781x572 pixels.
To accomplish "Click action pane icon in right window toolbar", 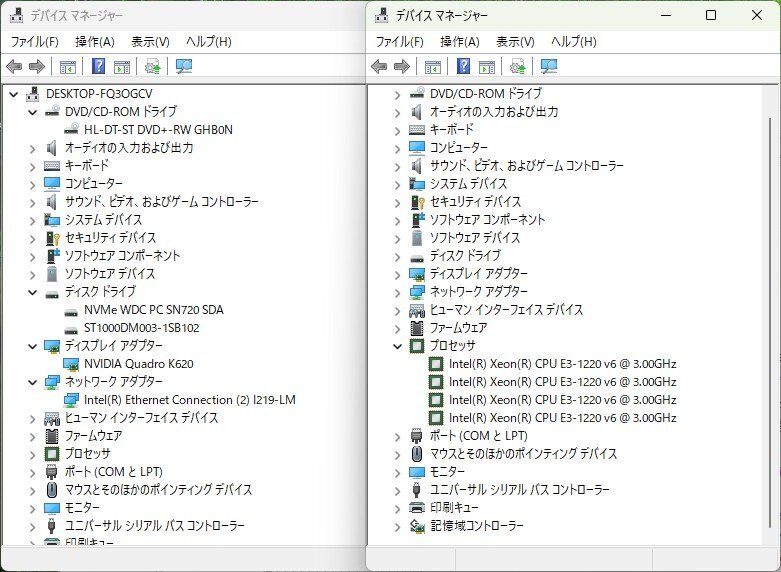I will (487, 67).
